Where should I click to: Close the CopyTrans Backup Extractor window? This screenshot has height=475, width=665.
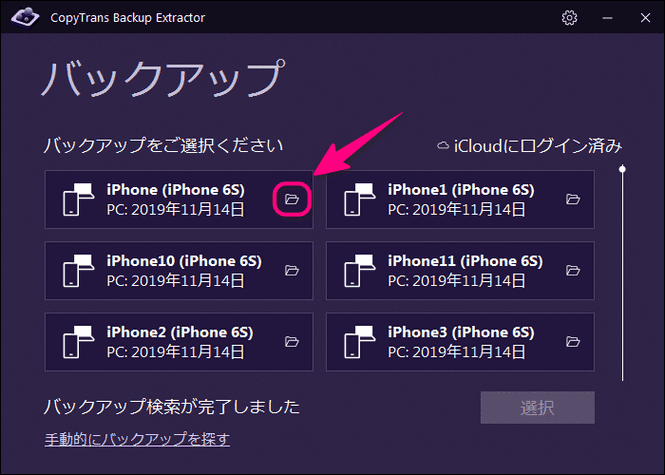pyautogui.click(x=645, y=18)
